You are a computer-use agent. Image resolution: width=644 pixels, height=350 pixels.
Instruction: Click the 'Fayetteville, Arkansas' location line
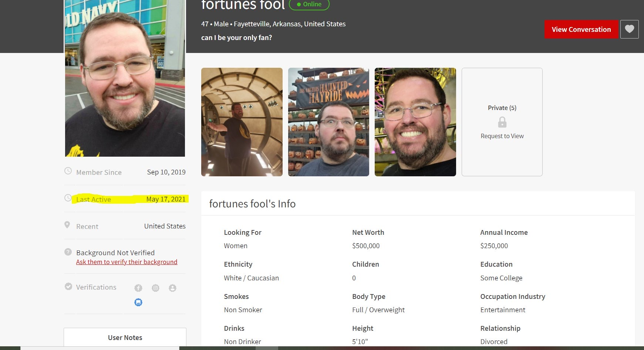(273, 24)
